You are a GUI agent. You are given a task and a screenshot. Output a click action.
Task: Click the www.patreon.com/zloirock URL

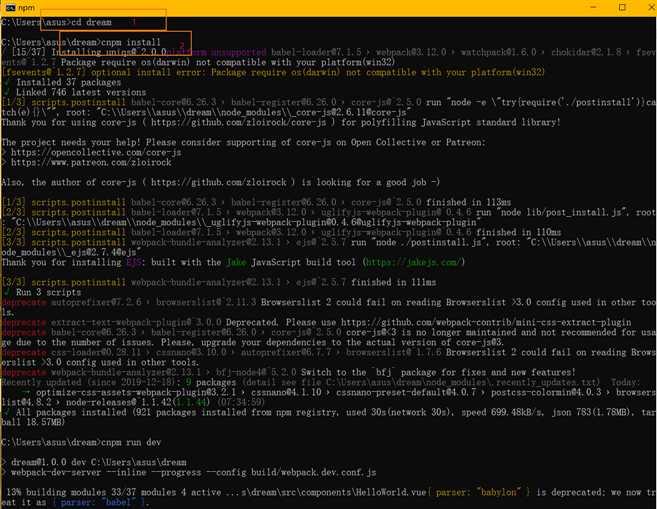coord(91,162)
